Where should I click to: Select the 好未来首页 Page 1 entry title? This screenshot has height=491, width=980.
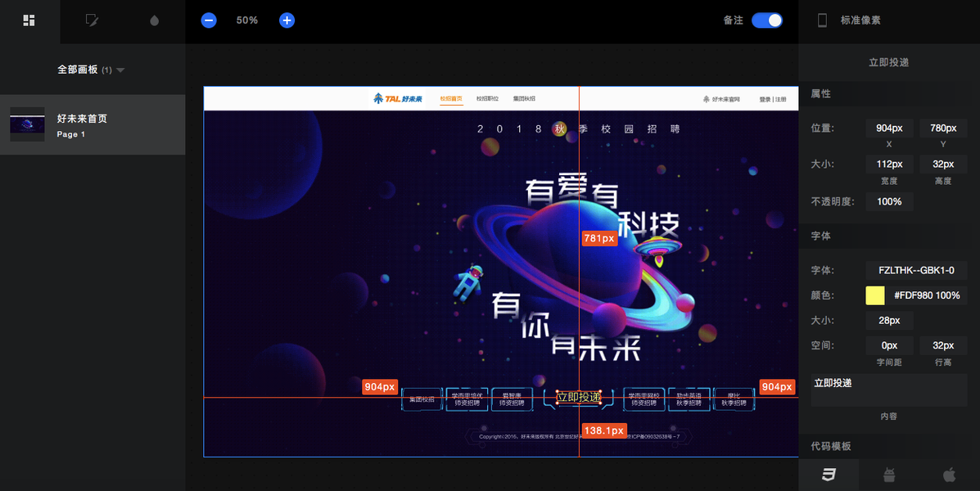pos(82,119)
